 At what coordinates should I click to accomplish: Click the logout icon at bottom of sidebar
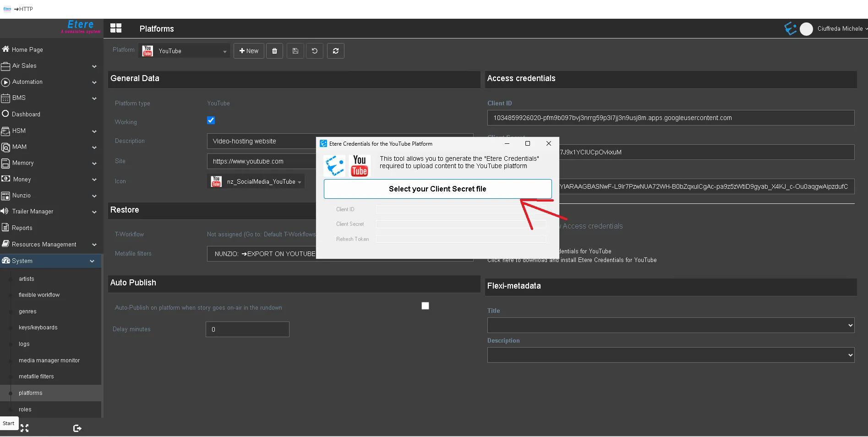point(77,428)
